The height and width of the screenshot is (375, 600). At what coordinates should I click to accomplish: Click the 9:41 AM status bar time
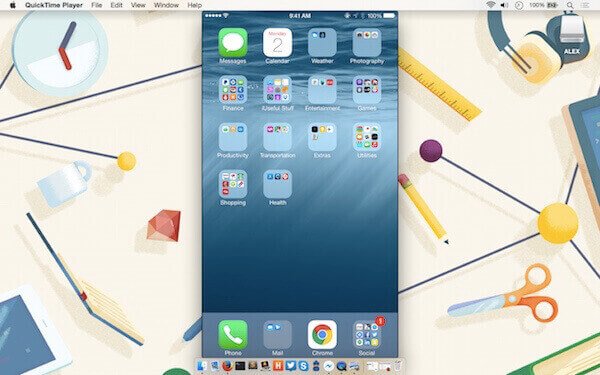click(300, 16)
